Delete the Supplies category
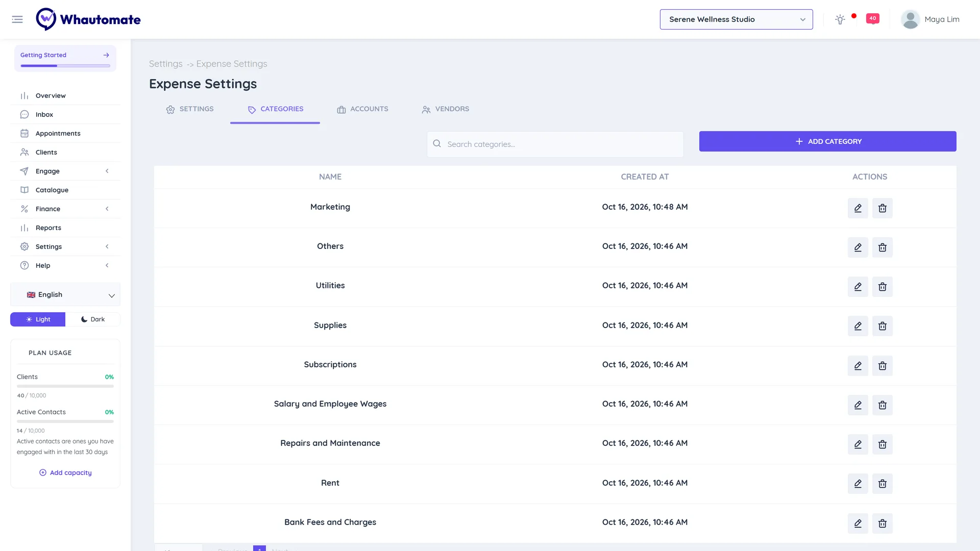 pos(883,326)
